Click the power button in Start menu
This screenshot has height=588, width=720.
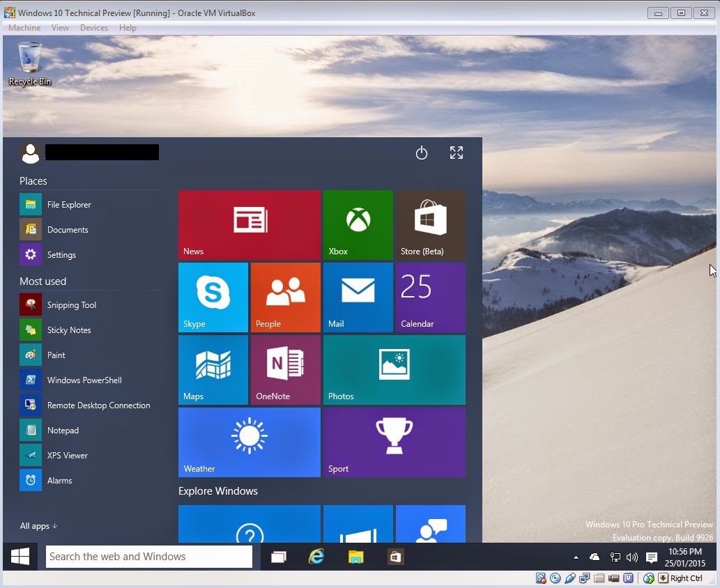(422, 153)
